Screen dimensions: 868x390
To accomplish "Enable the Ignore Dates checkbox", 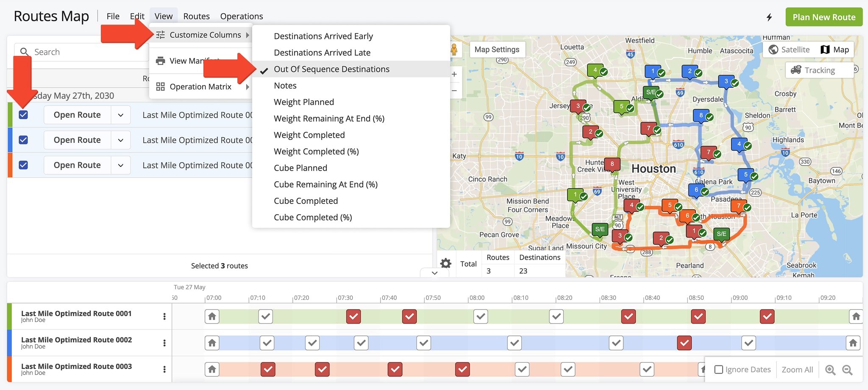I will (x=719, y=370).
